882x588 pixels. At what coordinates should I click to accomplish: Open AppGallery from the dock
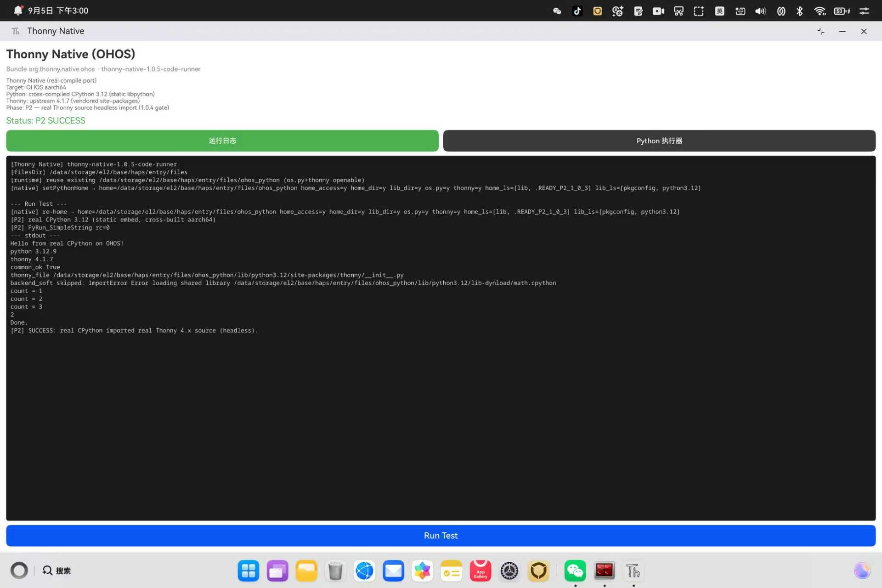480,571
